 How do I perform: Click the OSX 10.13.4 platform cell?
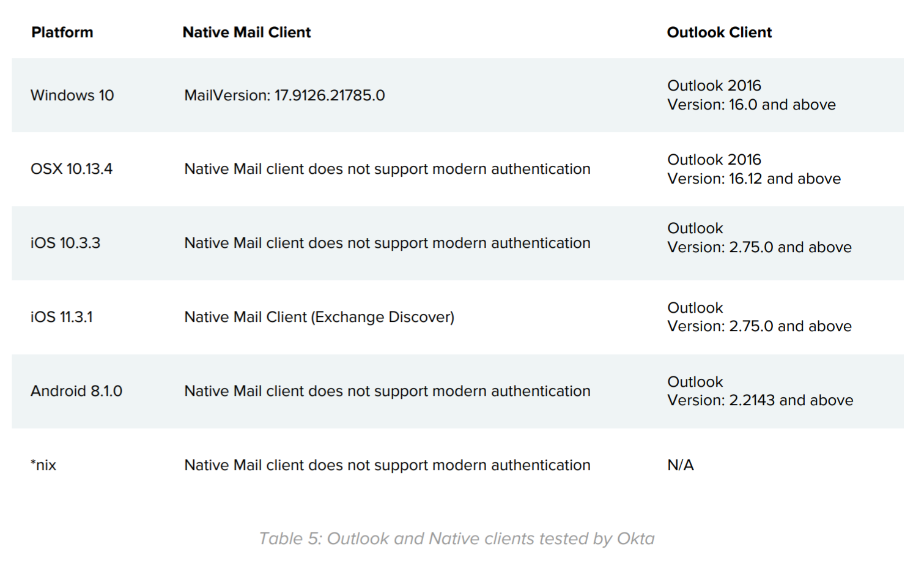coord(72,169)
